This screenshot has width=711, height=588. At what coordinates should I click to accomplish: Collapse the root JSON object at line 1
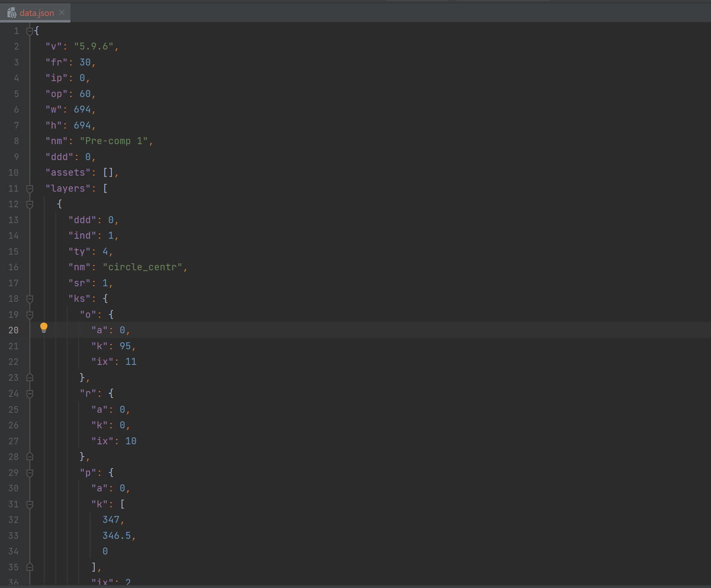tap(29, 30)
